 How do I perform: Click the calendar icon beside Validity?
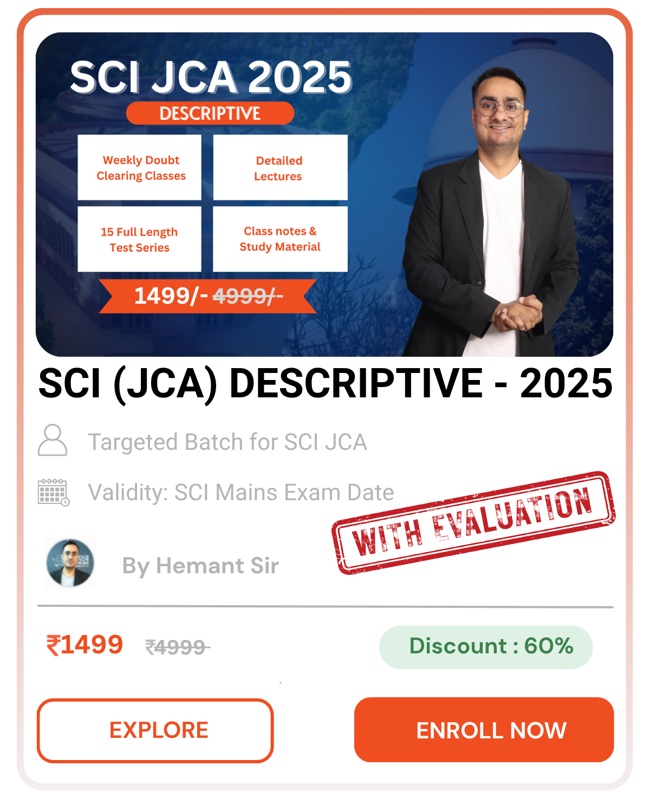[54, 492]
